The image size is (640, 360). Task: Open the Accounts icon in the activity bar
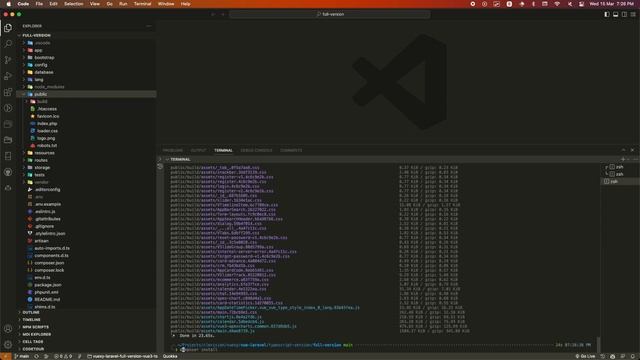click(8, 329)
